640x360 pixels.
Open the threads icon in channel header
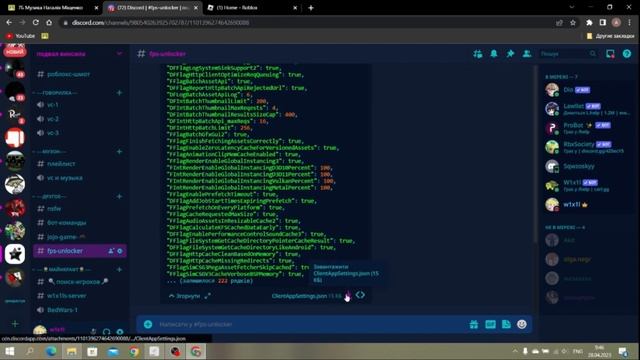478,54
